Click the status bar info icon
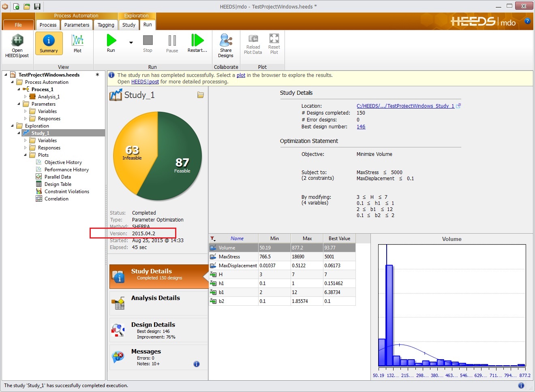The height and width of the screenshot is (392, 535). (521, 386)
